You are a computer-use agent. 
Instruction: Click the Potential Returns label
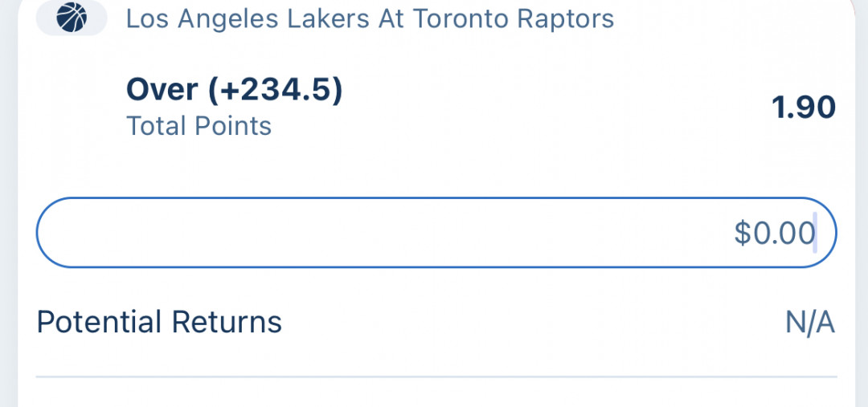click(x=159, y=322)
